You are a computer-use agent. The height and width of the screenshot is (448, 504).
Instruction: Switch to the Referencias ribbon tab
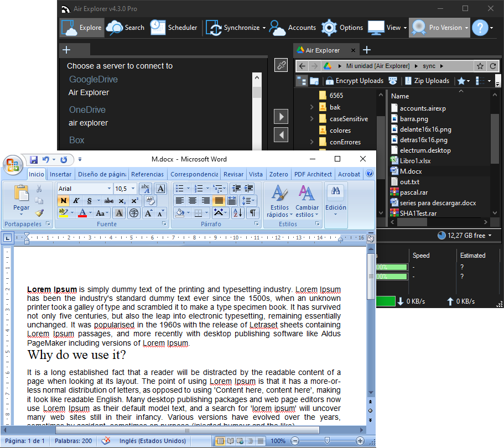coord(147,174)
